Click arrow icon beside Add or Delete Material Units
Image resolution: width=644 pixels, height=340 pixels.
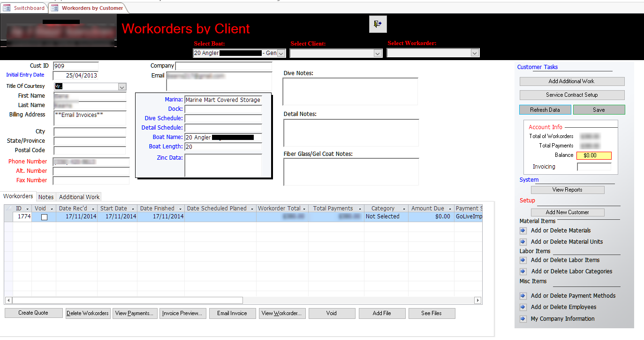(523, 242)
